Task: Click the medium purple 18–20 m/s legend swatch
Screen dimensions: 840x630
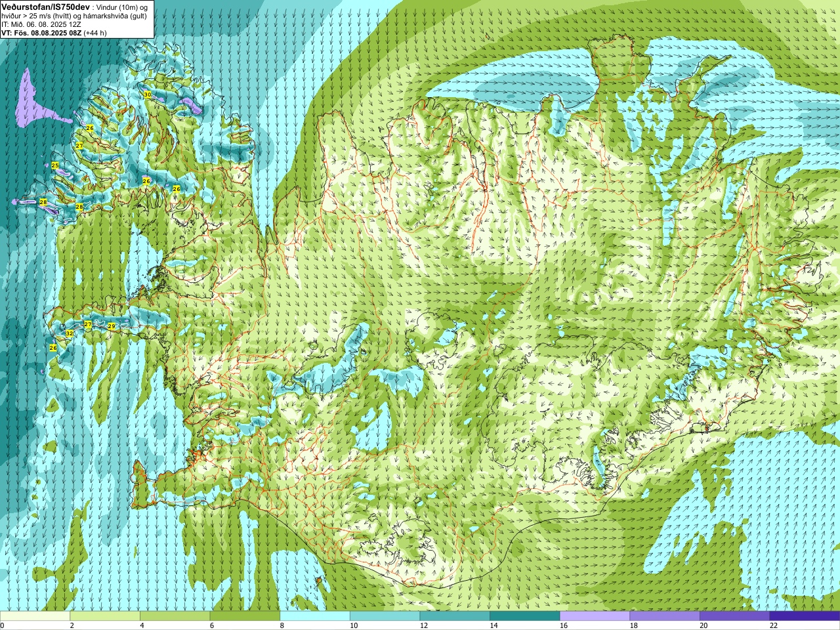Action: [x=665, y=616]
